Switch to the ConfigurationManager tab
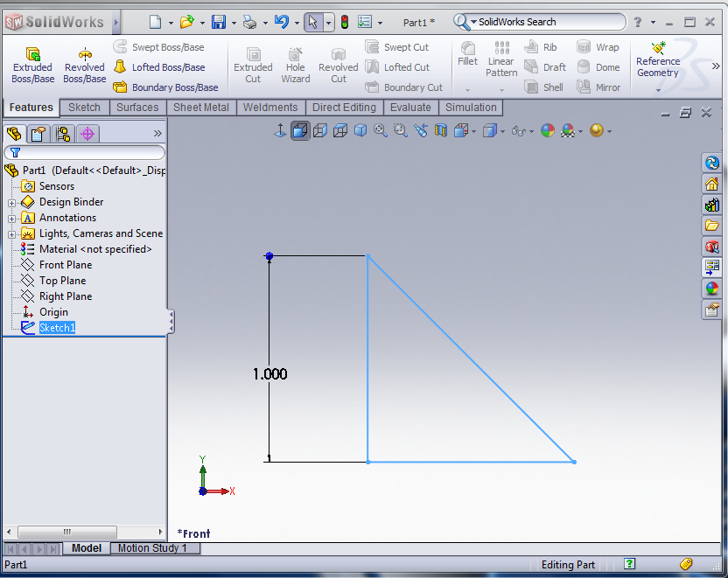 [61, 133]
